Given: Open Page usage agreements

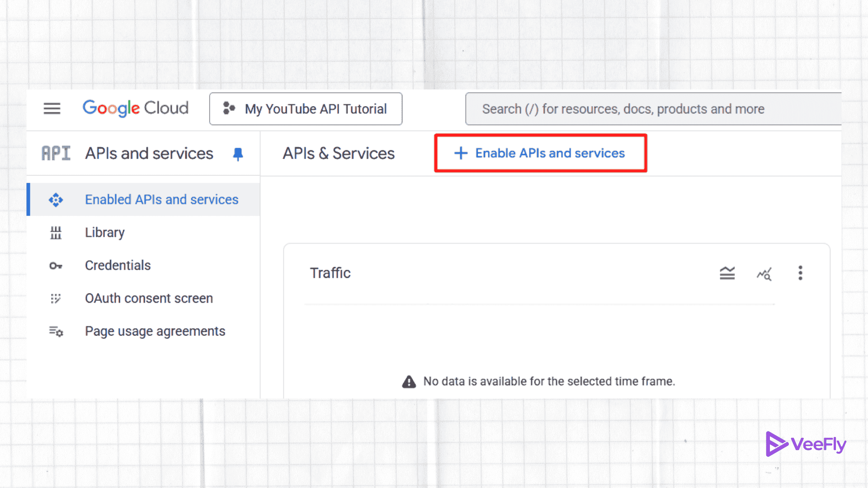Looking at the screenshot, I should (155, 331).
